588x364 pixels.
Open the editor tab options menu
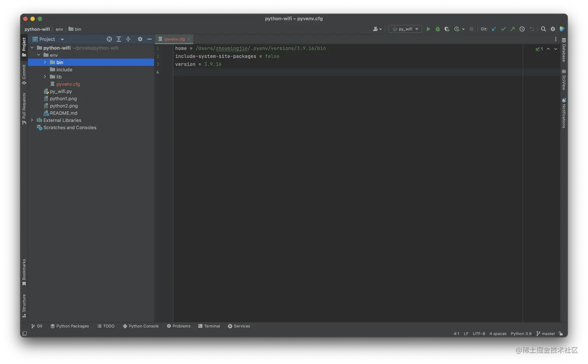(x=556, y=39)
